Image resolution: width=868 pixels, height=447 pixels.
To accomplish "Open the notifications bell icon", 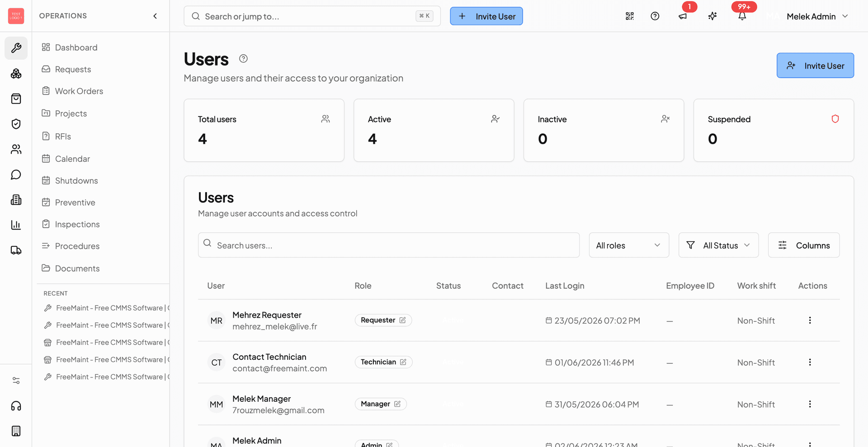I will tap(742, 16).
